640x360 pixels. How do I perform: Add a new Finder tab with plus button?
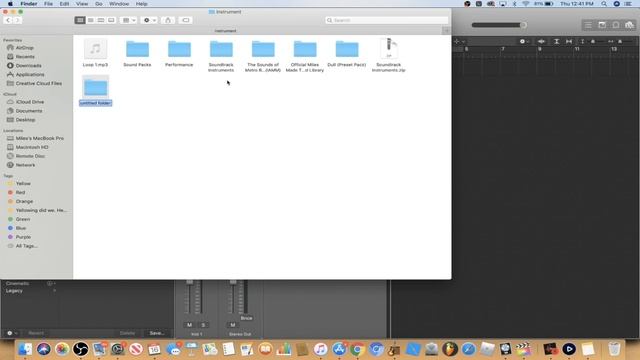tap(446, 31)
